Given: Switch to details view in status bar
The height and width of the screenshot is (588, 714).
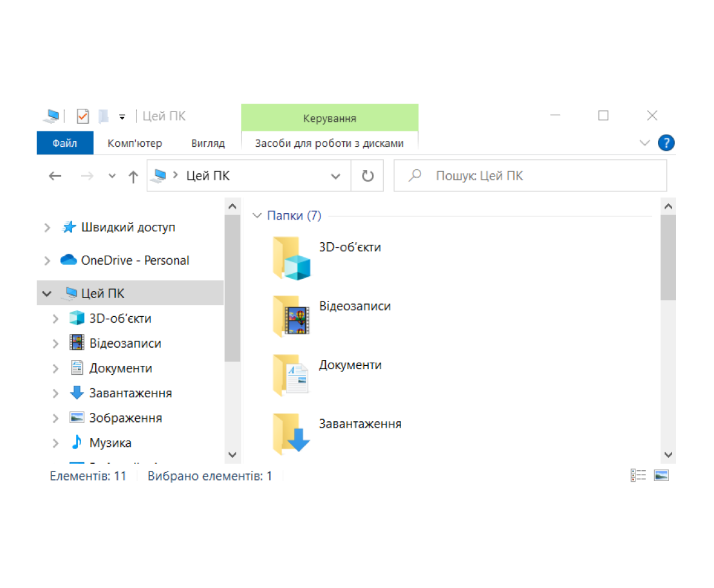Looking at the screenshot, I should [x=638, y=476].
